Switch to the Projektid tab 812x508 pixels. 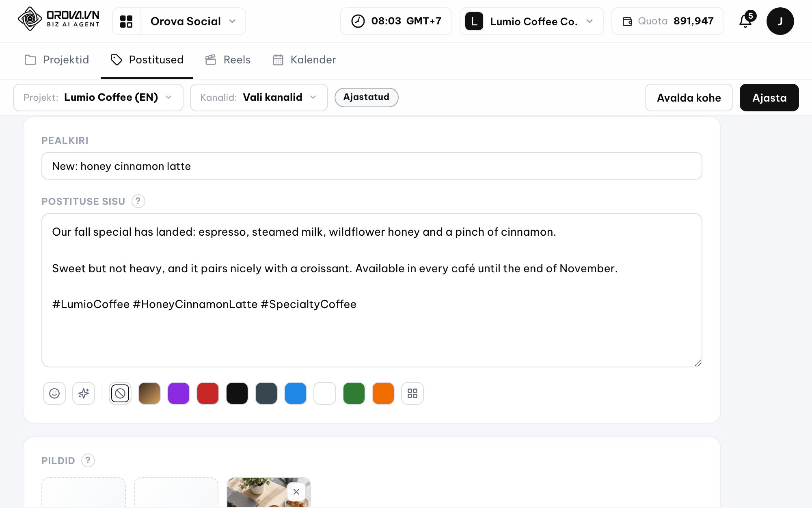point(57,60)
